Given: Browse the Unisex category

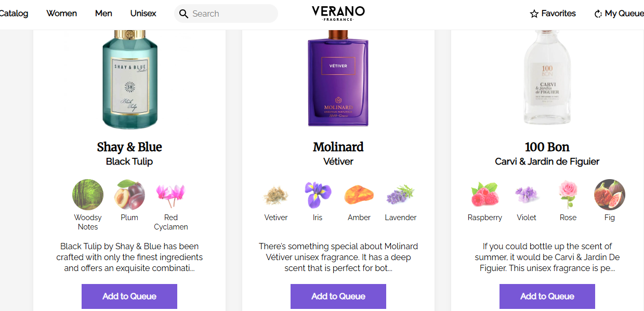Looking at the screenshot, I should [143, 13].
